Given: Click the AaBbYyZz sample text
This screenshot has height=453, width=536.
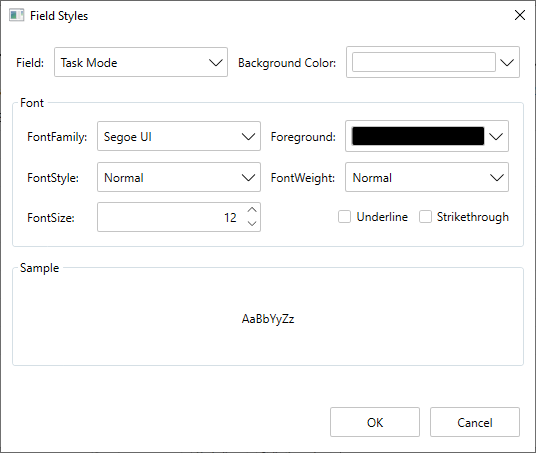Looking at the screenshot, I should (268, 319).
